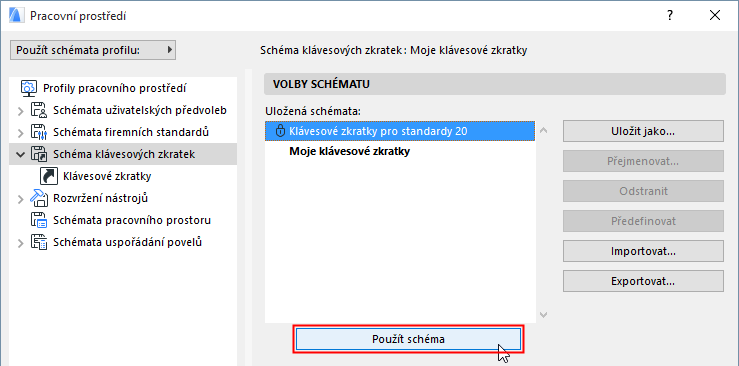Select Profily pracovního prostředí in tree
739x366 pixels.
[115, 88]
